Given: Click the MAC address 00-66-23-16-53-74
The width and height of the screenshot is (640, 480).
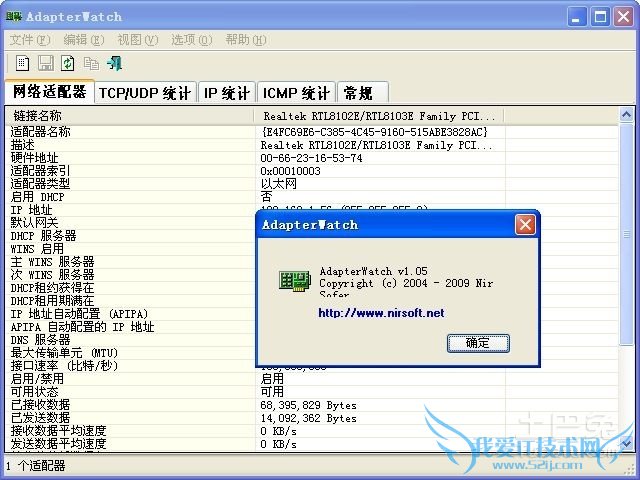Looking at the screenshot, I should 311,158.
